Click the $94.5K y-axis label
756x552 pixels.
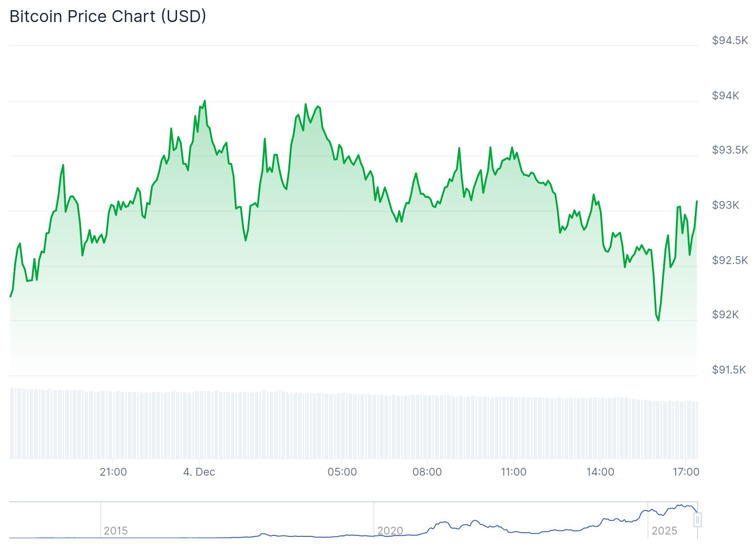pos(730,40)
